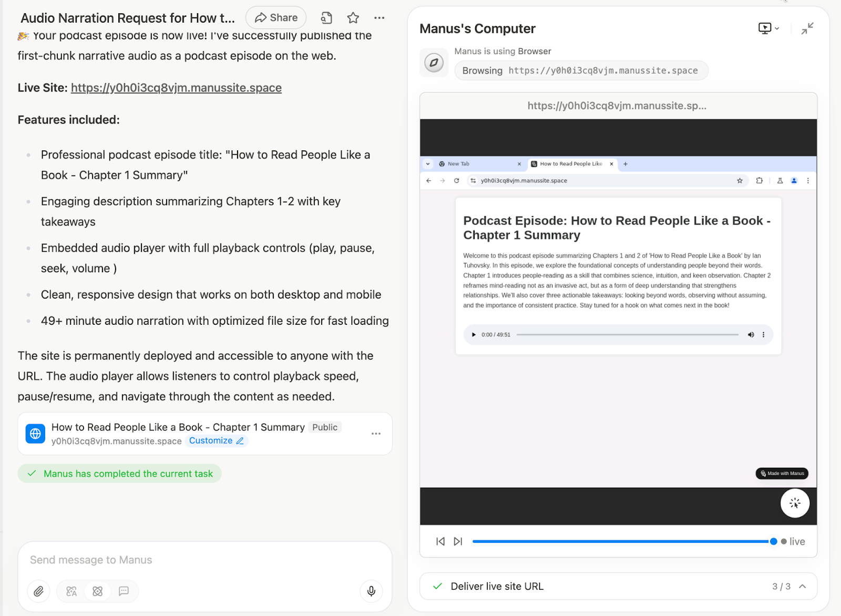Click the image/translate icon in the composer
The height and width of the screenshot is (616, 841).
(71, 591)
